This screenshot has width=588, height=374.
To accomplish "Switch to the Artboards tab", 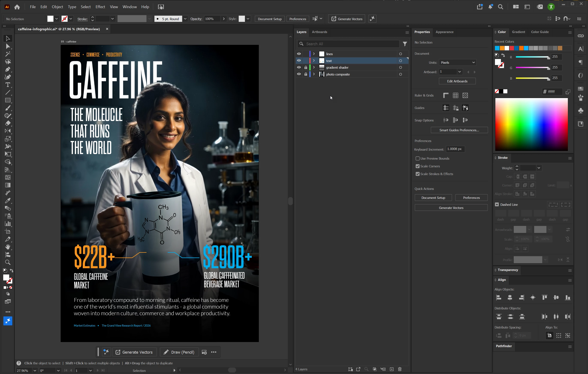I will [x=319, y=32].
